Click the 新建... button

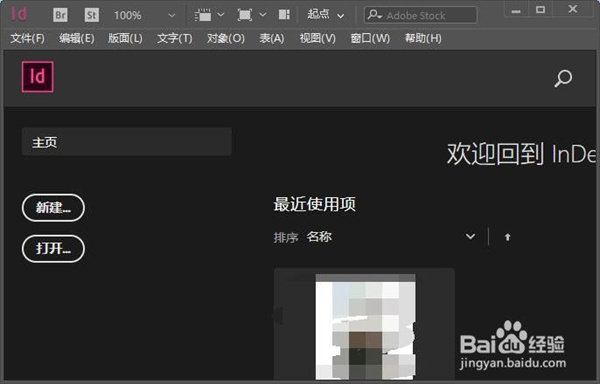point(53,208)
